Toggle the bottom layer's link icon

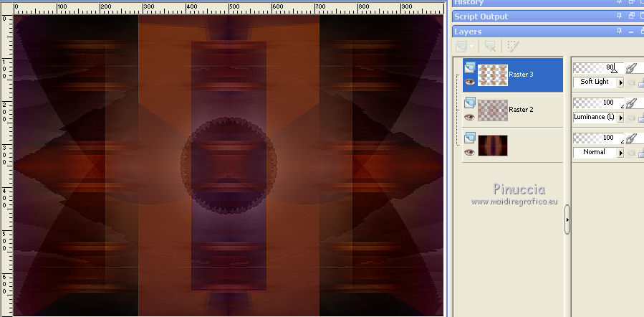(630, 138)
